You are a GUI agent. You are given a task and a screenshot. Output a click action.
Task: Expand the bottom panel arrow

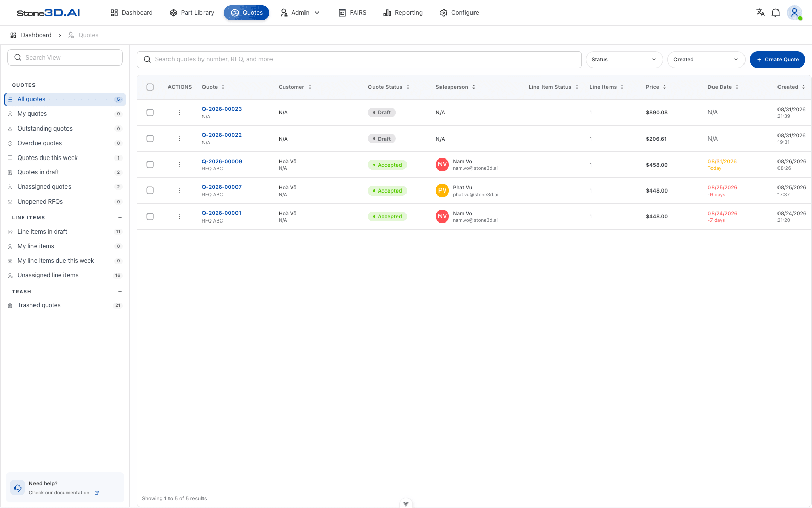tap(406, 504)
